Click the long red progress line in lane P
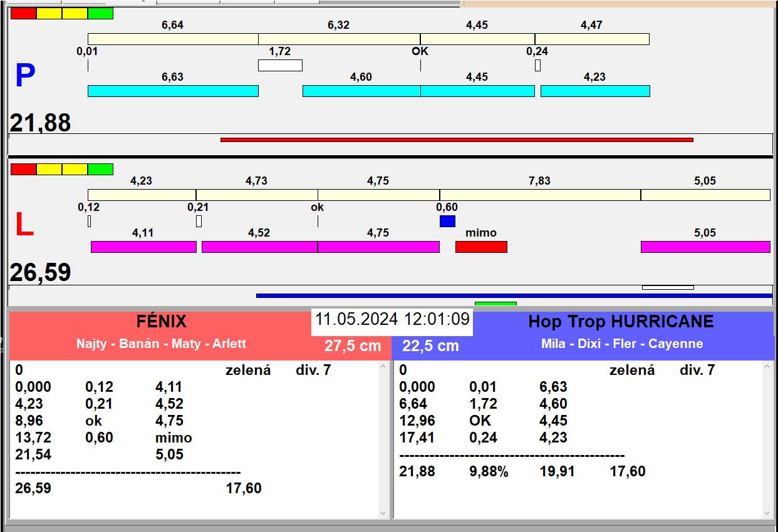The image size is (778, 532). [x=457, y=140]
